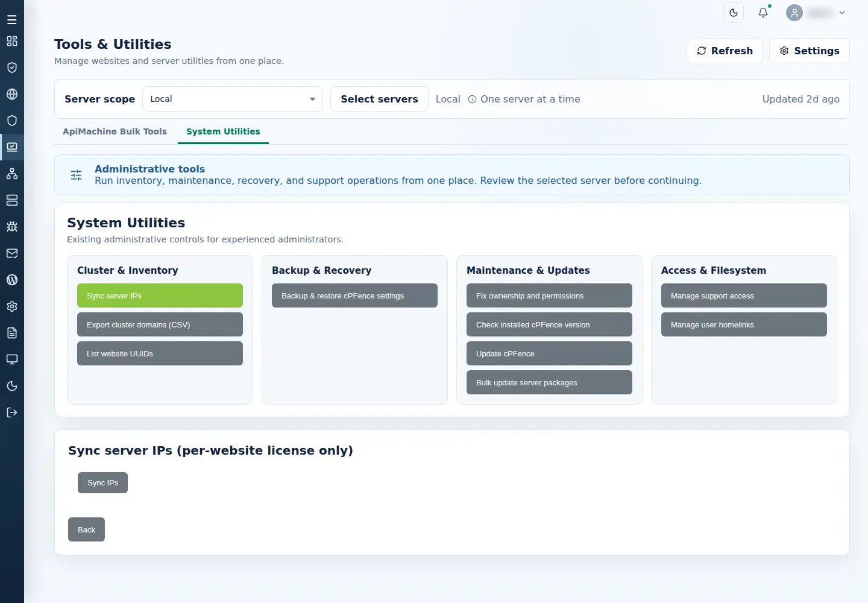Screen dimensions: 868x603
Task: Open Backup & restore cPFence settings
Action: tap(354, 295)
